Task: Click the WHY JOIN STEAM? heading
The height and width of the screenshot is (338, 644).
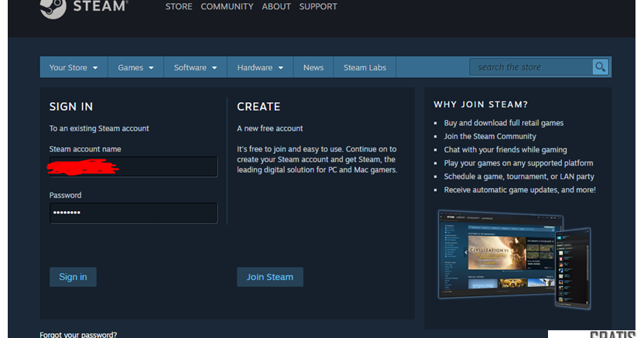Action: tap(481, 104)
